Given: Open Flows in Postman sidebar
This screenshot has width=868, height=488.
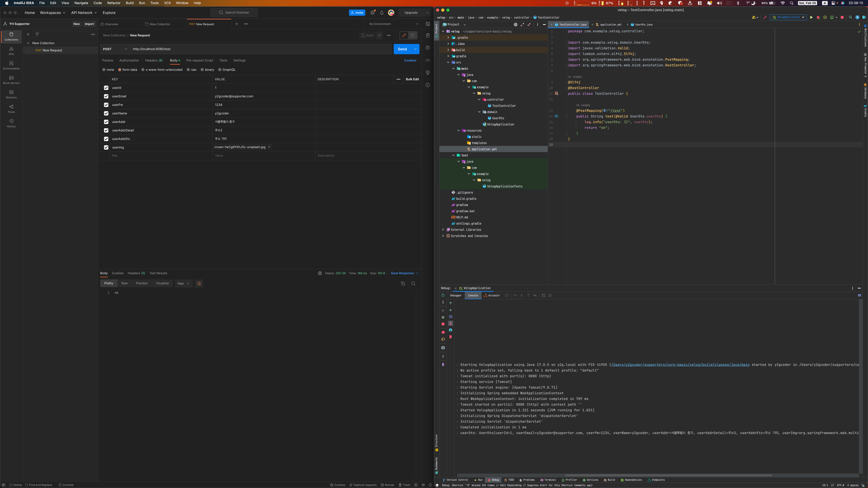Looking at the screenshot, I should [11, 109].
